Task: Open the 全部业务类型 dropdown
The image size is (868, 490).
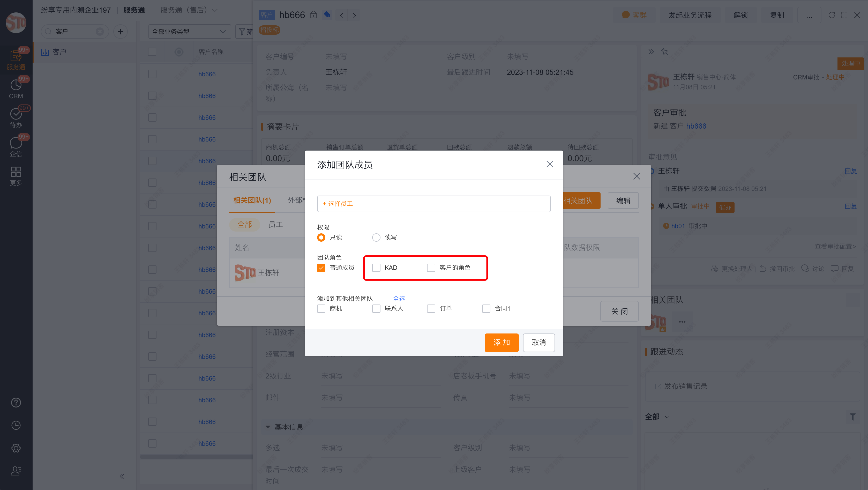Action: coord(189,31)
